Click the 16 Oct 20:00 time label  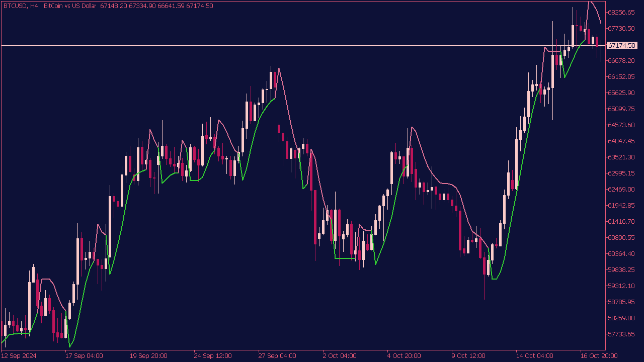coord(599,356)
